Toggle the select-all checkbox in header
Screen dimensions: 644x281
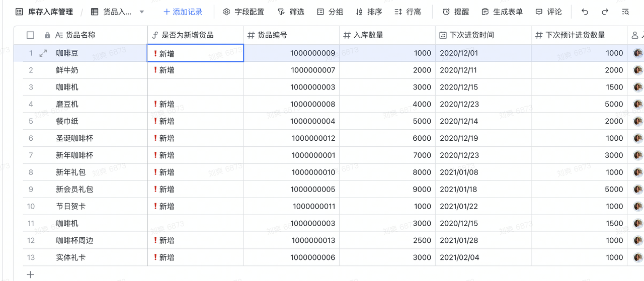(x=30, y=35)
